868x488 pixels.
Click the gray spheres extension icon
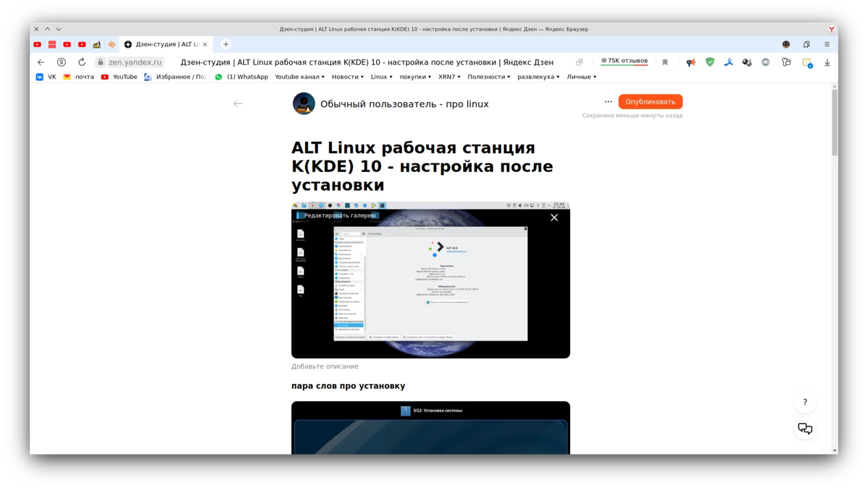click(x=746, y=62)
